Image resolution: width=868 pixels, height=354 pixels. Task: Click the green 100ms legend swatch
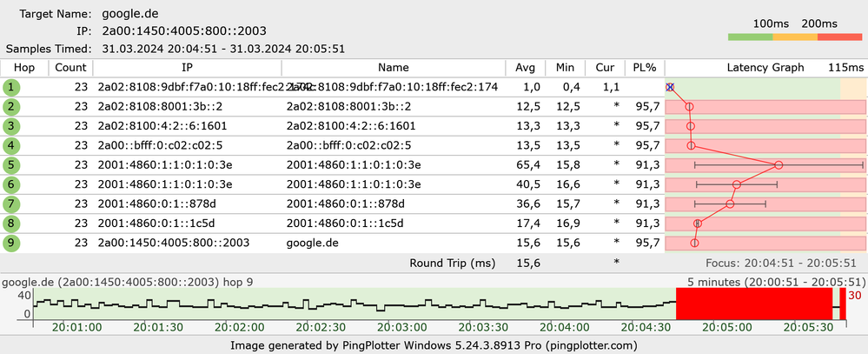coord(750,37)
